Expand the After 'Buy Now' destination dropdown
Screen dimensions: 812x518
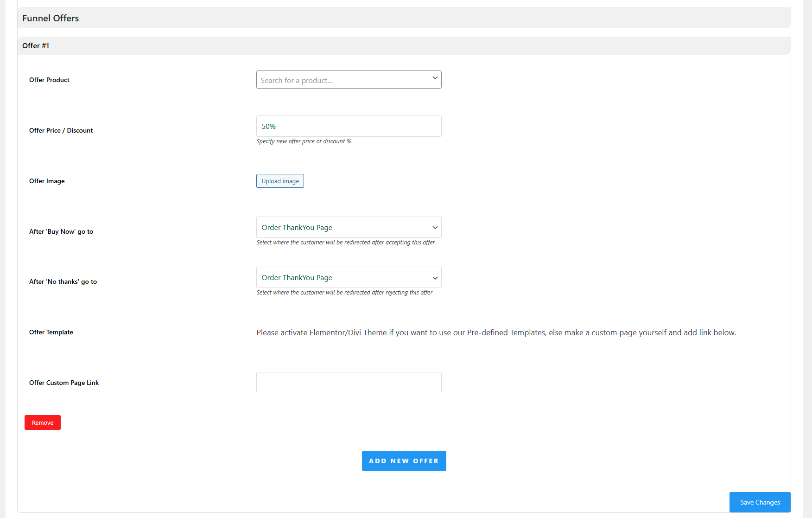(348, 227)
